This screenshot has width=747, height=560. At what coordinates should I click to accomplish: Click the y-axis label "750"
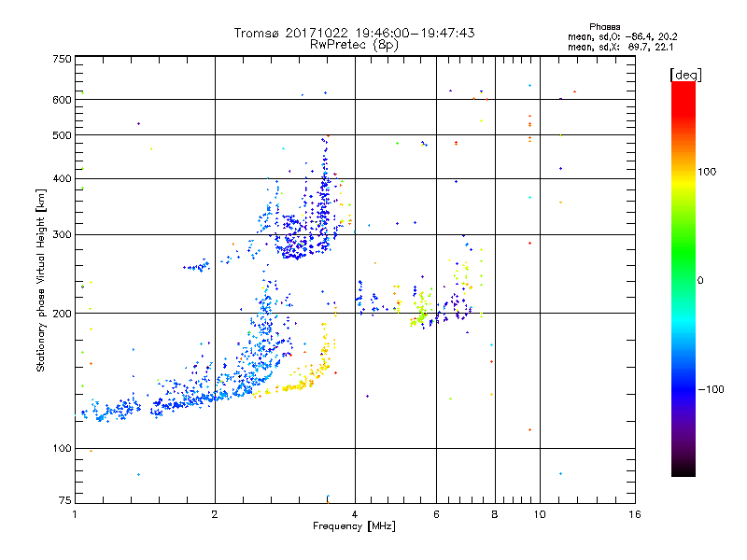62,59
